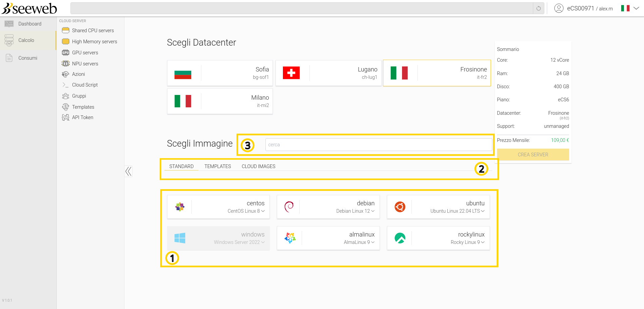Select the Milano it-mi2 datacenter
Screen dimensions: 644x309
(220, 101)
